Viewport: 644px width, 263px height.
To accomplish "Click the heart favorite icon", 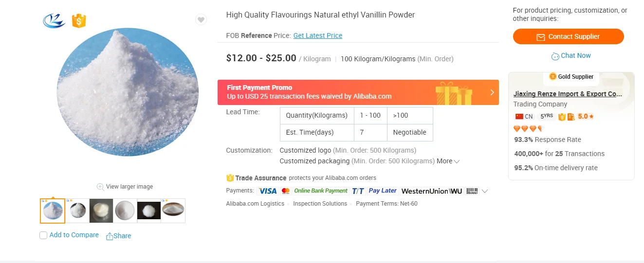I will coord(201,19).
